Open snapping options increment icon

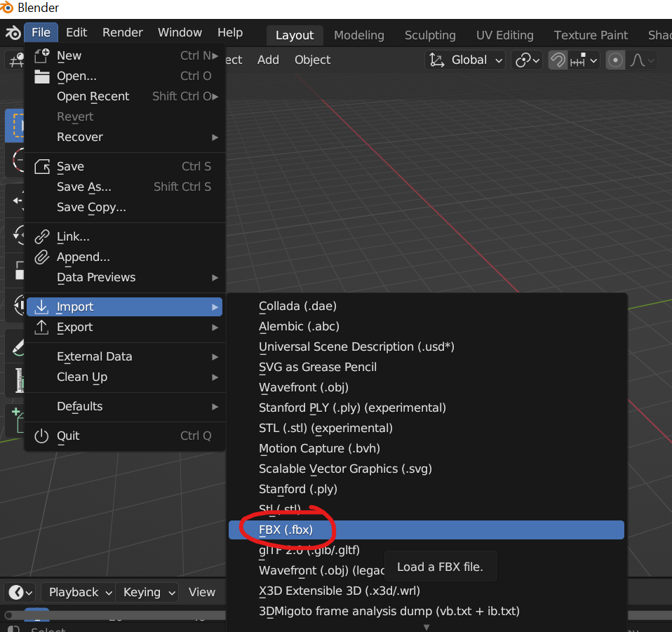pyautogui.click(x=584, y=60)
